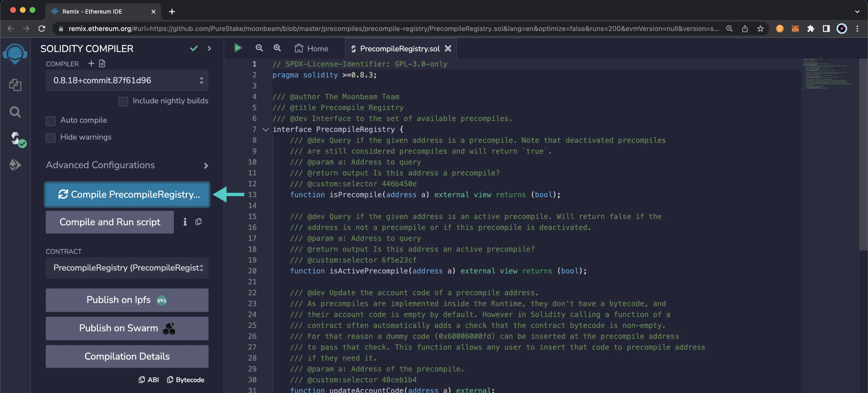Click line number 13 in the gutter

tap(252, 195)
